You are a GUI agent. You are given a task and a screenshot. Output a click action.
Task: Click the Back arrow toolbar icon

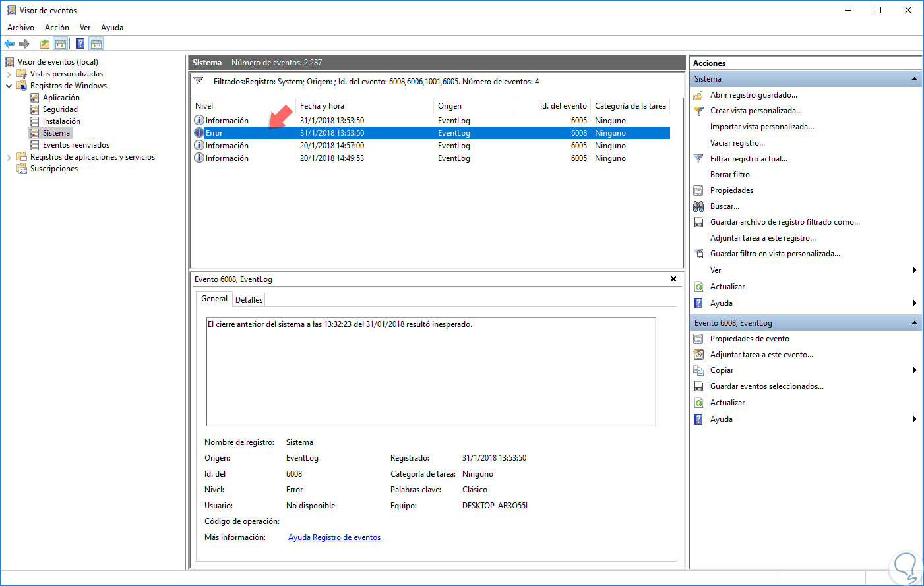click(9, 44)
